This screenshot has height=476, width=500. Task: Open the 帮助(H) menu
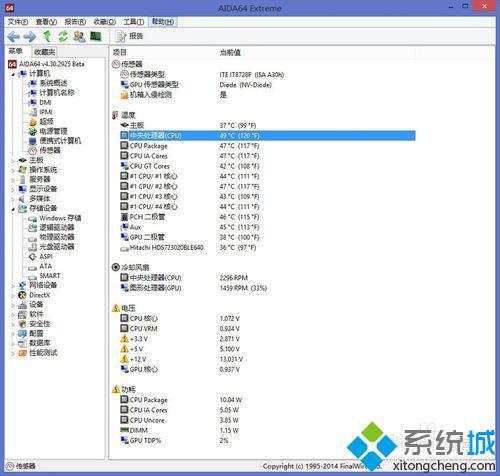pos(163,22)
